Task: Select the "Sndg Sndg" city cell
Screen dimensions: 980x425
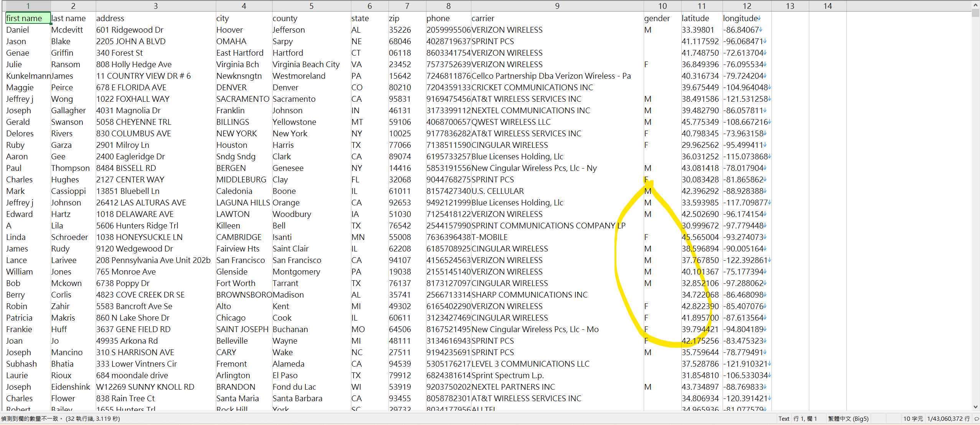Action: pos(244,156)
